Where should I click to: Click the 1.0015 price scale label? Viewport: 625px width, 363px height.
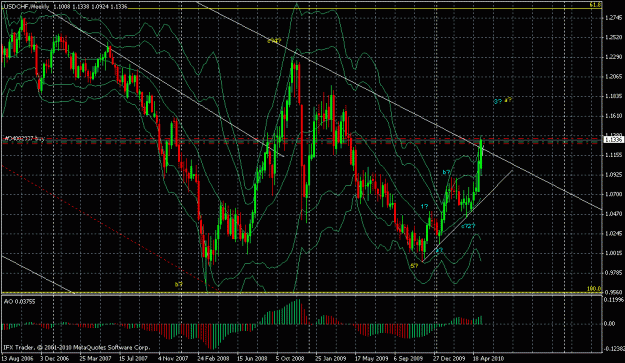tap(613, 253)
